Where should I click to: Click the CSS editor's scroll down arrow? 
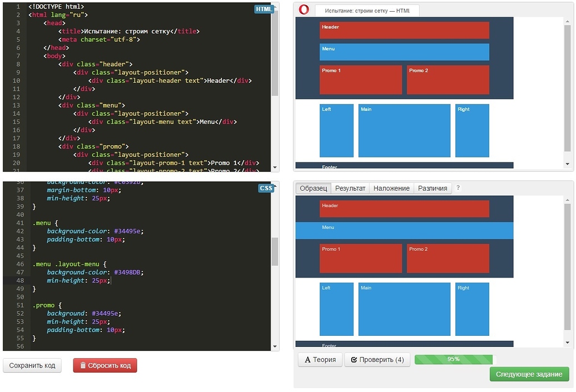275,346
